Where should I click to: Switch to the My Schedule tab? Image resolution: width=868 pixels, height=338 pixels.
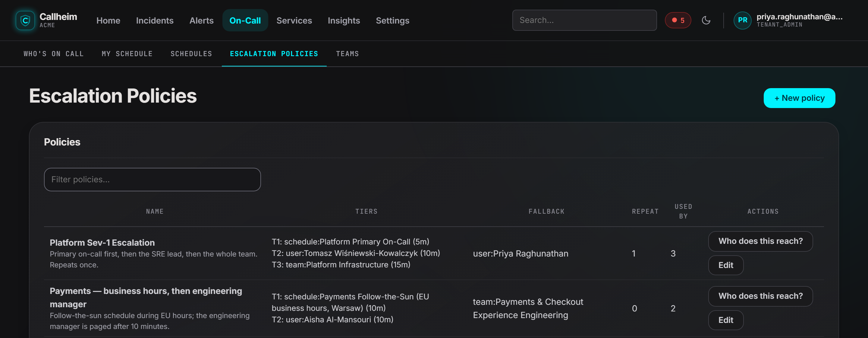click(127, 54)
